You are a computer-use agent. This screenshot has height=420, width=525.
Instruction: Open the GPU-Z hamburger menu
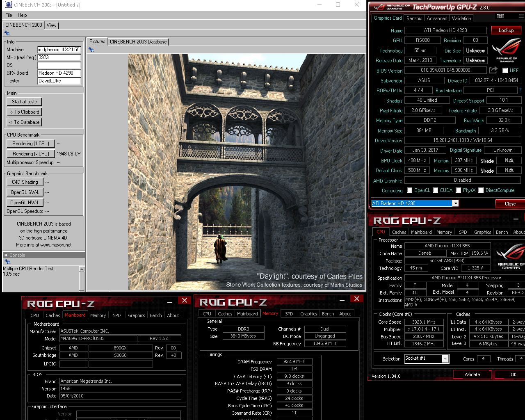(521, 16)
